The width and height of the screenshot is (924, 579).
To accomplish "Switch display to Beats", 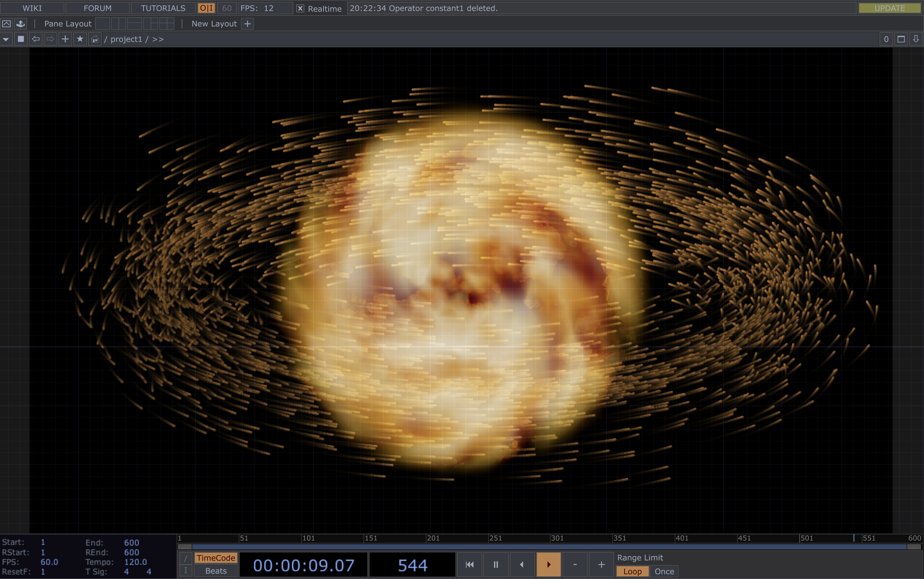I will 216,571.
